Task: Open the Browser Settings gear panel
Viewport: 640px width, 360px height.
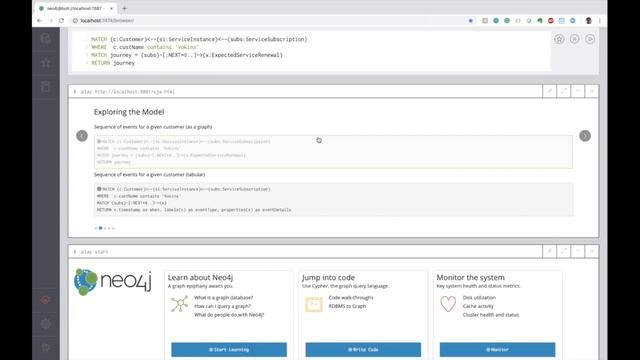Action: [x=46, y=324]
